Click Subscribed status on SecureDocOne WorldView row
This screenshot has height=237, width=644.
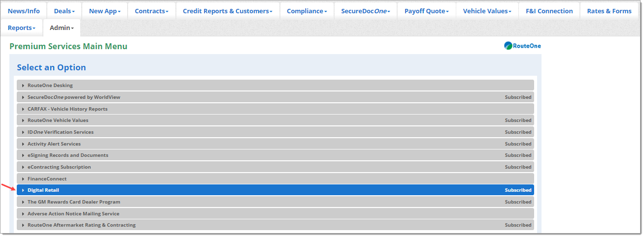[518, 97]
